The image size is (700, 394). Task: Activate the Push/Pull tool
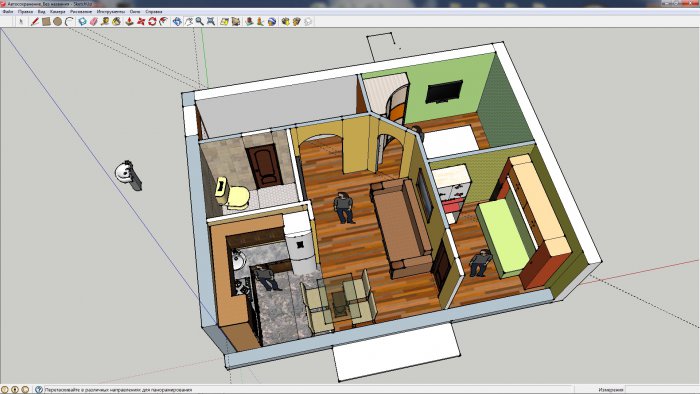click(x=129, y=21)
